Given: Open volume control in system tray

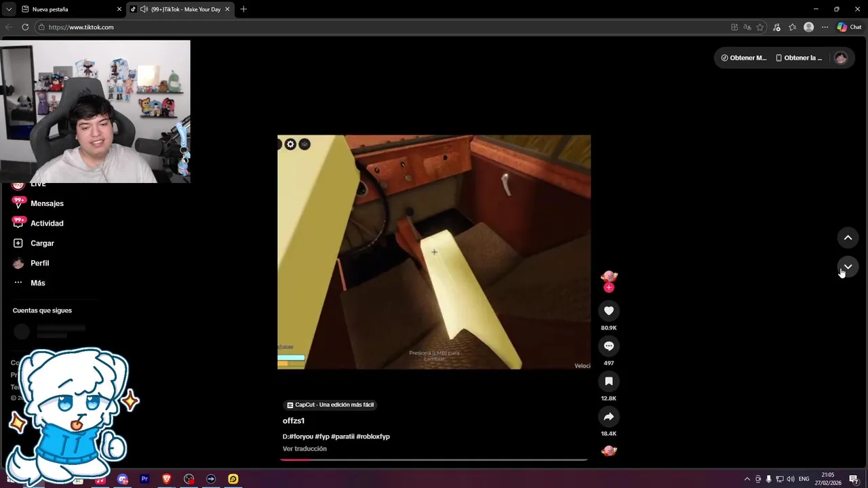Looking at the screenshot, I should 791,479.
